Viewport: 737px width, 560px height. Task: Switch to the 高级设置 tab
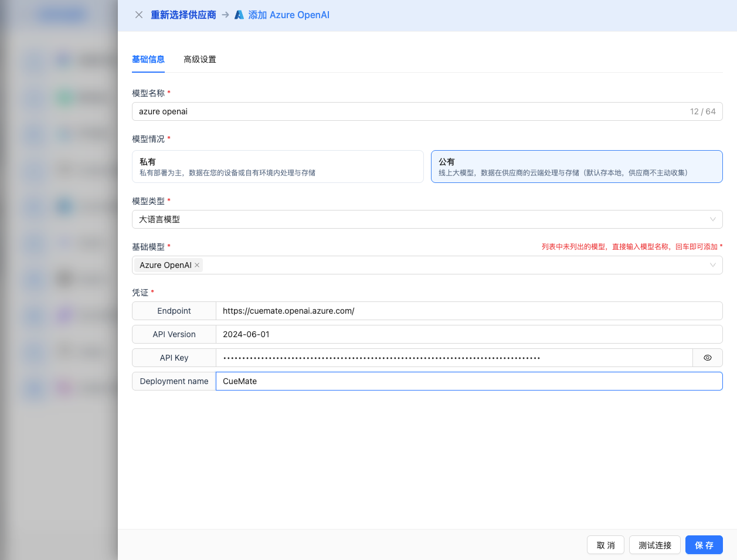click(x=200, y=59)
